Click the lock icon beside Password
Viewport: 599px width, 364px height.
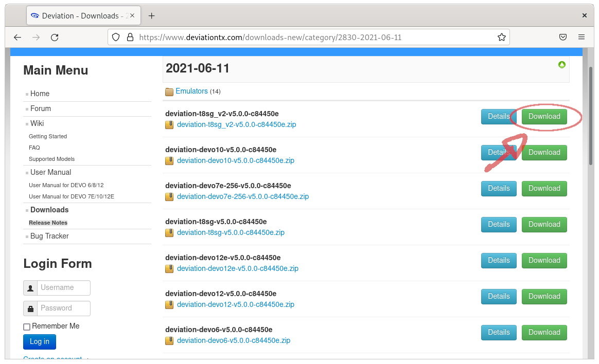30,308
